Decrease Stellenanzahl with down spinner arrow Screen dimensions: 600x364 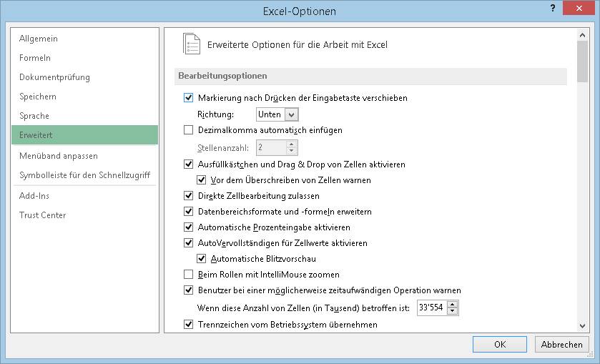pyautogui.click(x=292, y=151)
